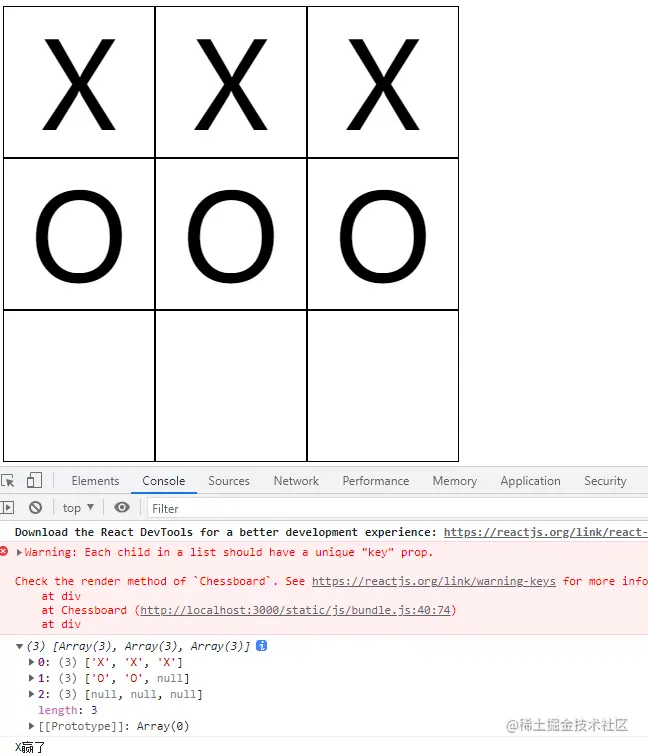Click the inspect element picker icon

tap(8, 480)
